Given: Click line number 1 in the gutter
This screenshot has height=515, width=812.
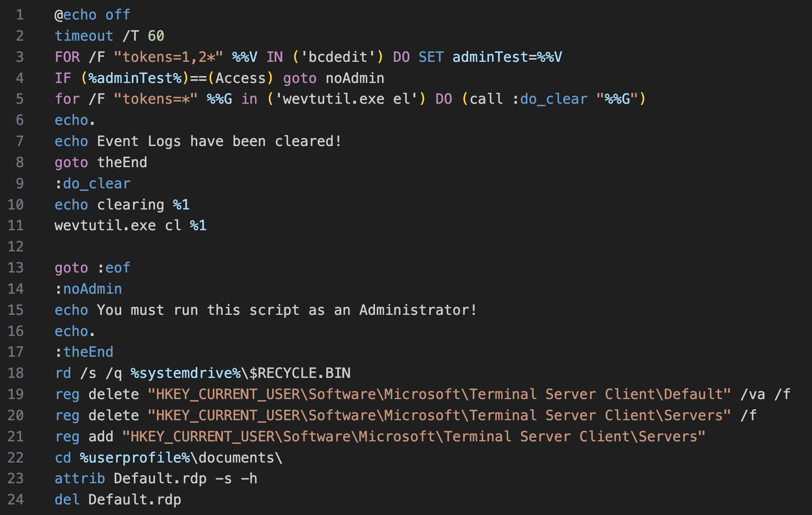Looking at the screenshot, I should pos(20,15).
